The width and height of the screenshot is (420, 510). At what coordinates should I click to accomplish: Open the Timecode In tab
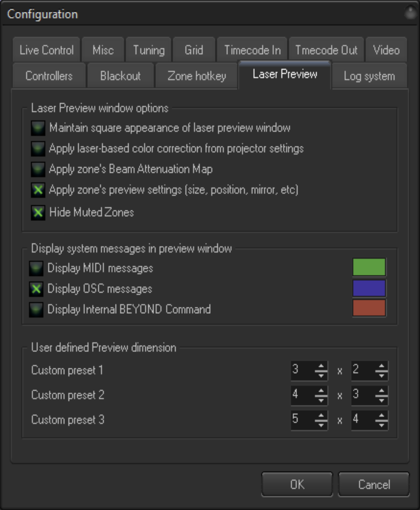click(252, 50)
